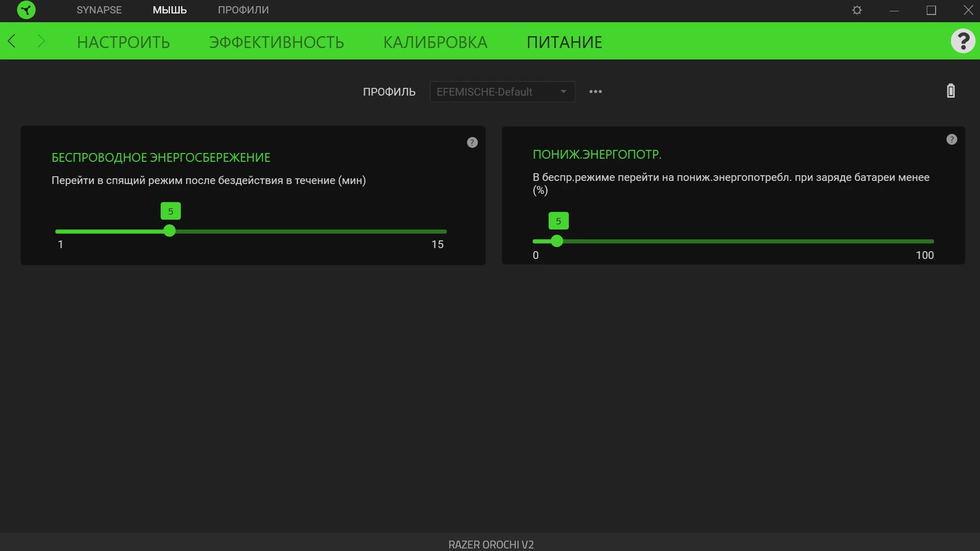The width and height of the screenshot is (980, 551).
Task: Show help for ПОНИЖ.ЭНЕРГОПОТР. panel
Action: [952, 140]
